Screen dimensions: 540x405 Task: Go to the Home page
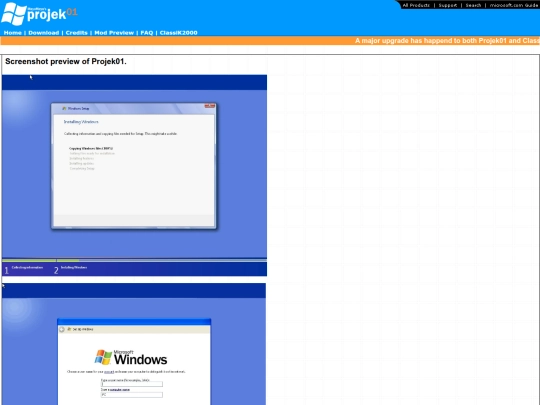pyautogui.click(x=13, y=33)
